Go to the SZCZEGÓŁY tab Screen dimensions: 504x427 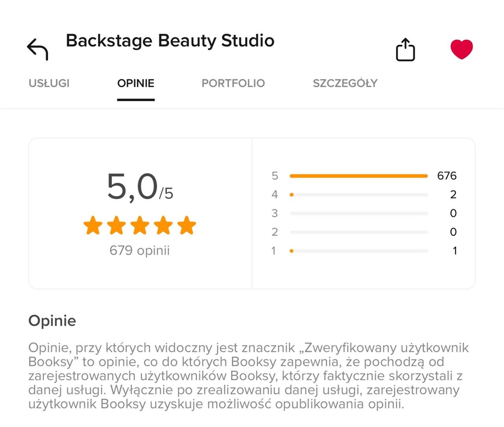point(345,83)
